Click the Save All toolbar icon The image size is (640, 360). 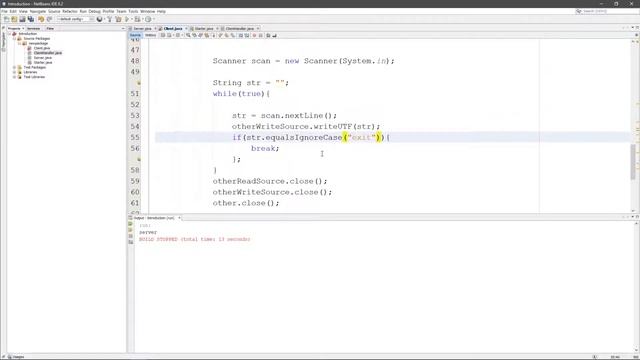coord(31,19)
